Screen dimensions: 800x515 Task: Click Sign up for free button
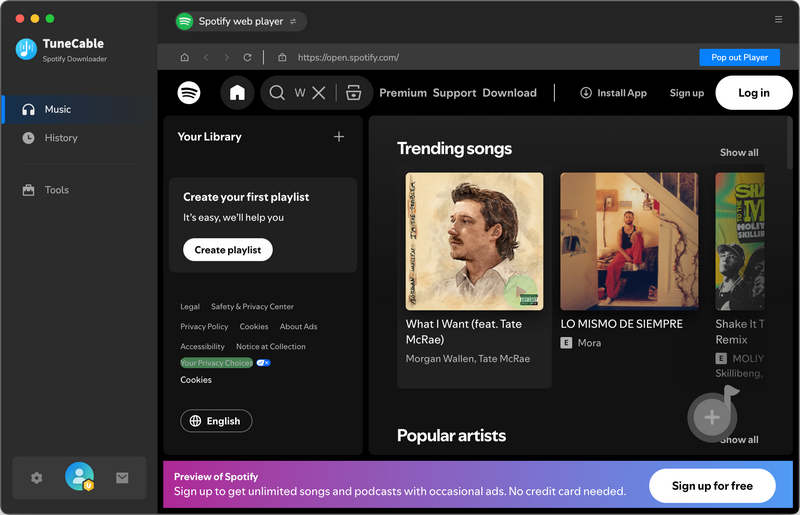tap(712, 486)
